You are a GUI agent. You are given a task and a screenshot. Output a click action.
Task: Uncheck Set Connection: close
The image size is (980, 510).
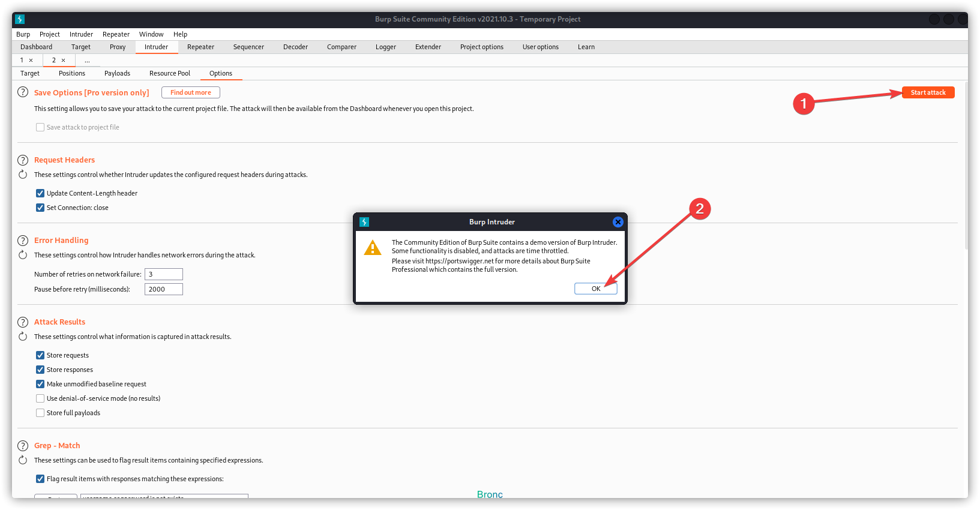pos(40,208)
